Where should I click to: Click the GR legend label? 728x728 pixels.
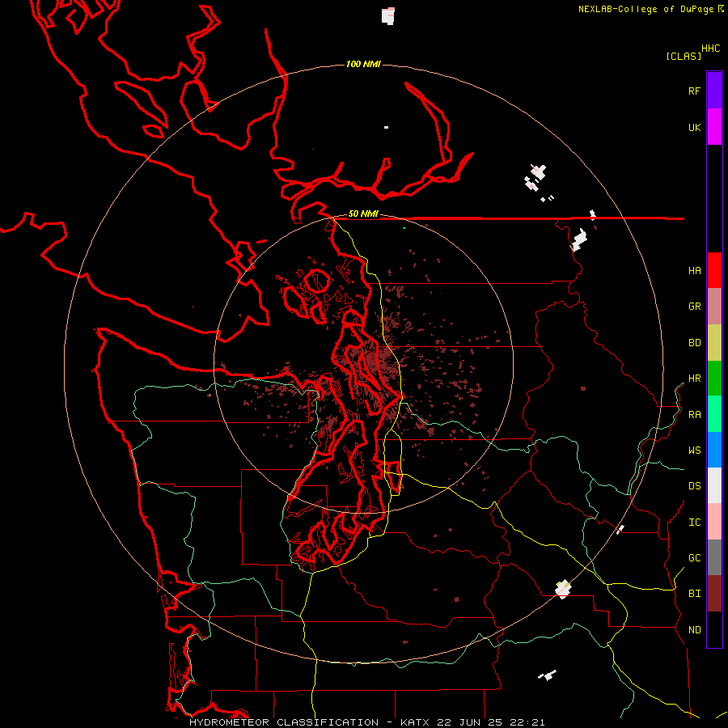pos(694,307)
